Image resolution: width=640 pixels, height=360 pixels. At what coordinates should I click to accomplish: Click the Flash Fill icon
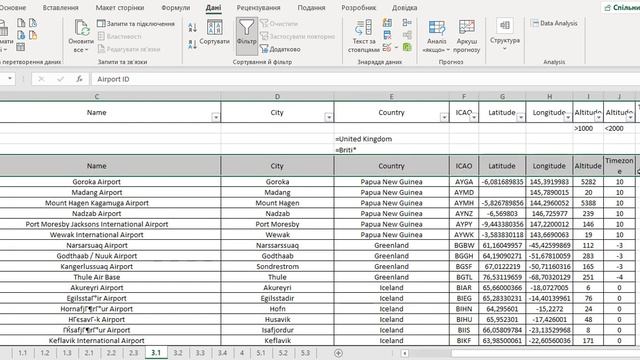pos(387,23)
